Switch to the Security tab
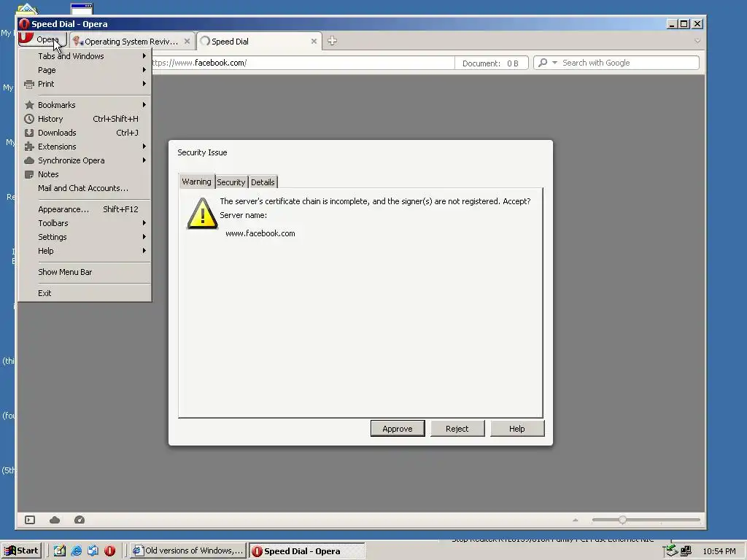 231,182
